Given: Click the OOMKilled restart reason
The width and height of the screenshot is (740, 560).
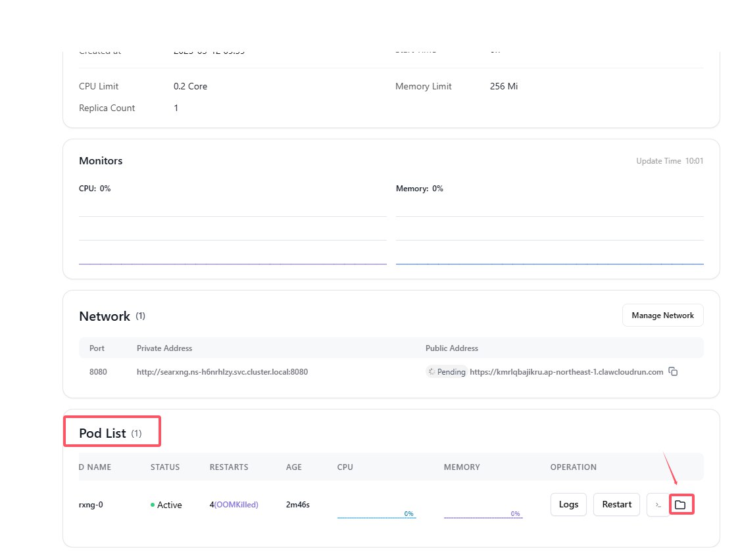Looking at the screenshot, I should point(236,505).
